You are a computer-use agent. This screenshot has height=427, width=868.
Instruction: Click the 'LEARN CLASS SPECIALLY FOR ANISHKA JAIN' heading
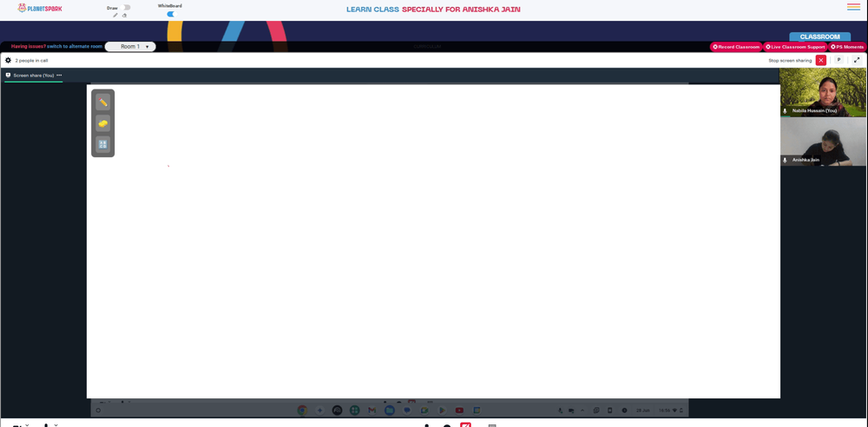pyautogui.click(x=433, y=10)
